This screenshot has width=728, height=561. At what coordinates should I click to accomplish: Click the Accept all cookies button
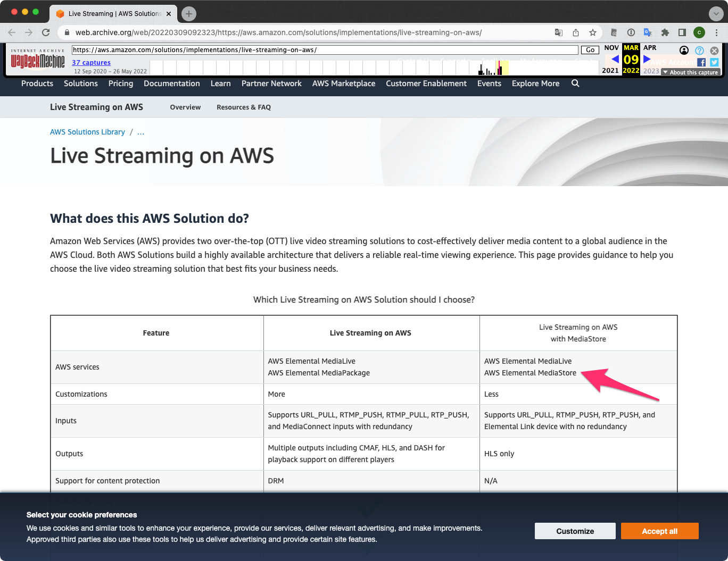click(x=660, y=531)
